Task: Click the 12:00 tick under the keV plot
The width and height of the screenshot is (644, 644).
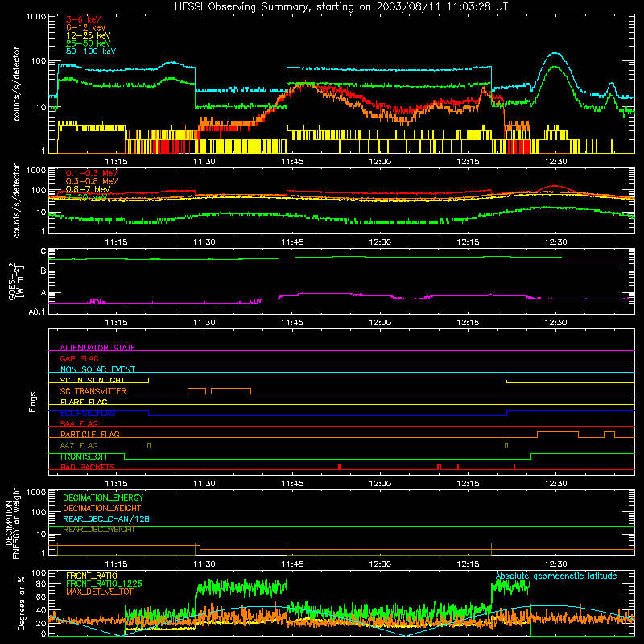Action: click(380, 162)
